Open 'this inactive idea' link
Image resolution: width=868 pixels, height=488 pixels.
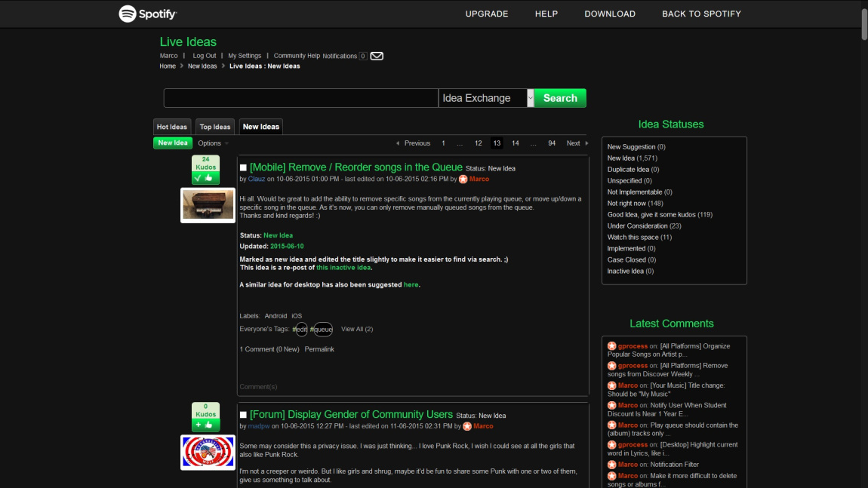[x=343, y=267]
